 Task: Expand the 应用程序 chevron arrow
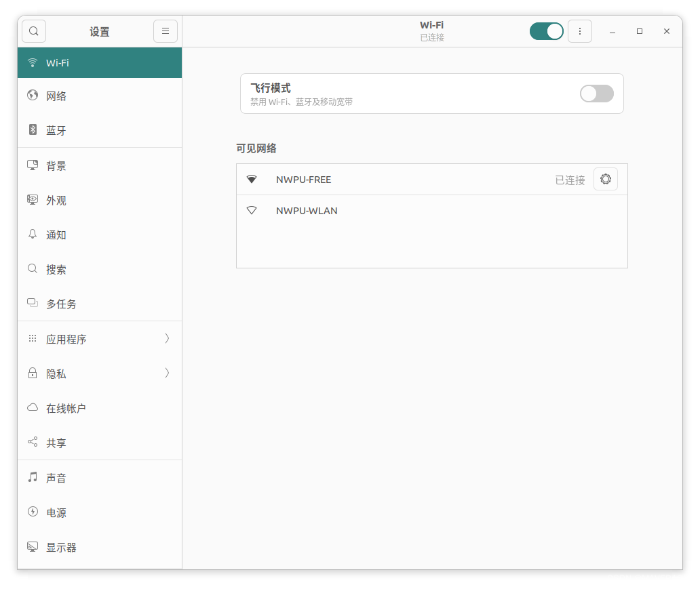click(x=167, y=339)
